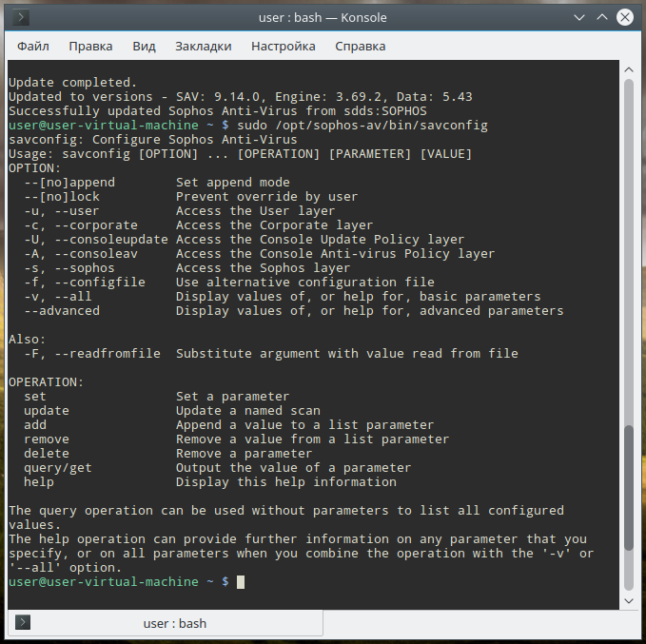Click the '--[no]append' option text
The height and width of the screenshot is (644, 646).
pyautogui.click(x=69, y=183)
